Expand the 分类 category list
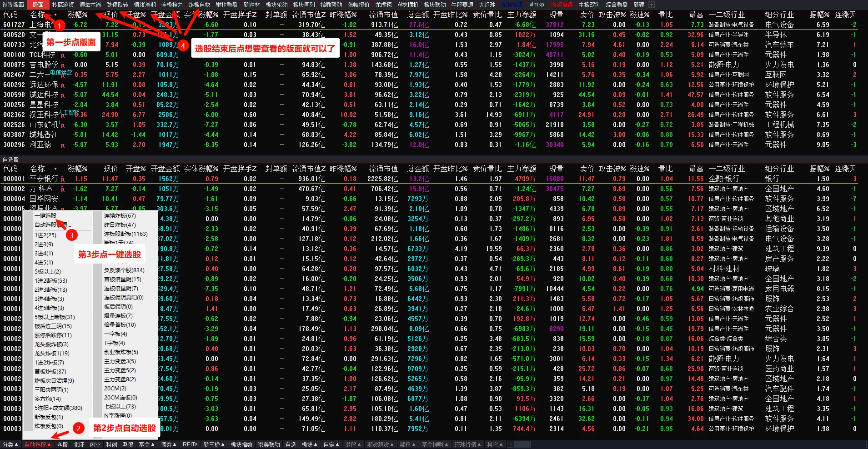 (x=10, y=444)
